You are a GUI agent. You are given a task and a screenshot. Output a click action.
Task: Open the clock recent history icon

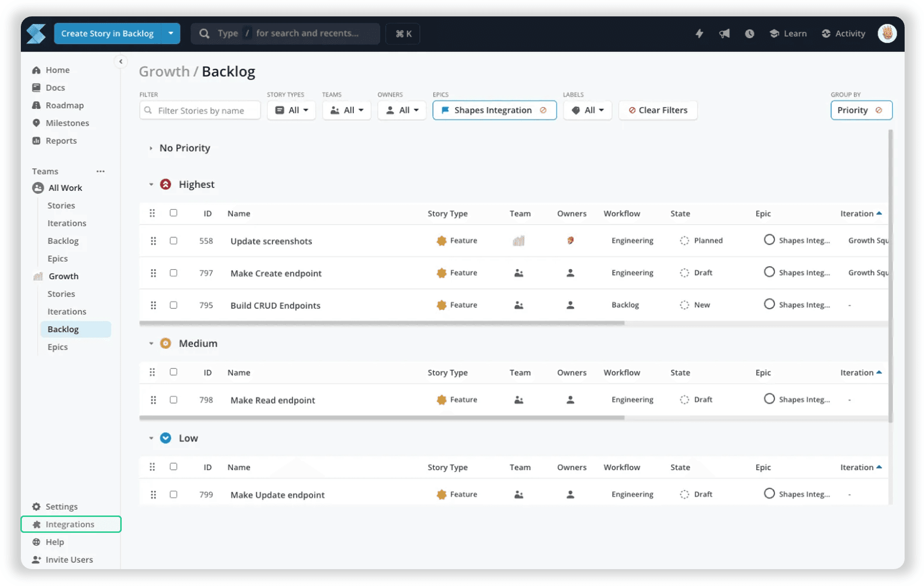point(749,34)
